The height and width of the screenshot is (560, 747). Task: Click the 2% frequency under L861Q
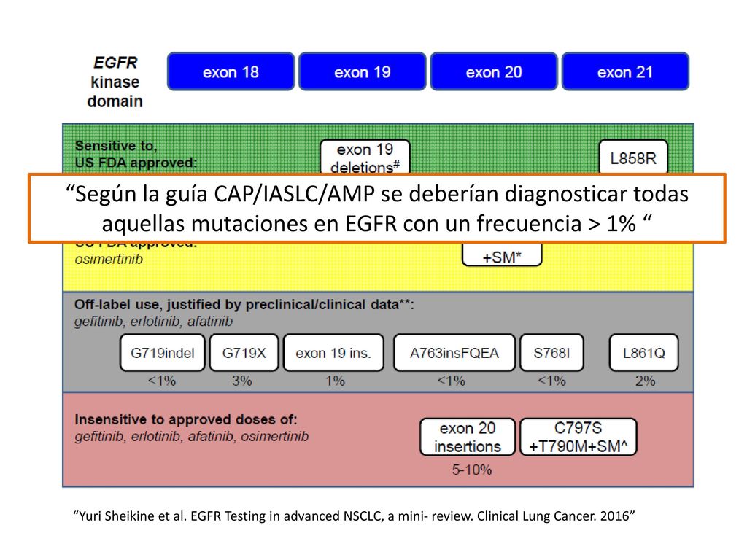pyautogui.click(x=646, y=381)
